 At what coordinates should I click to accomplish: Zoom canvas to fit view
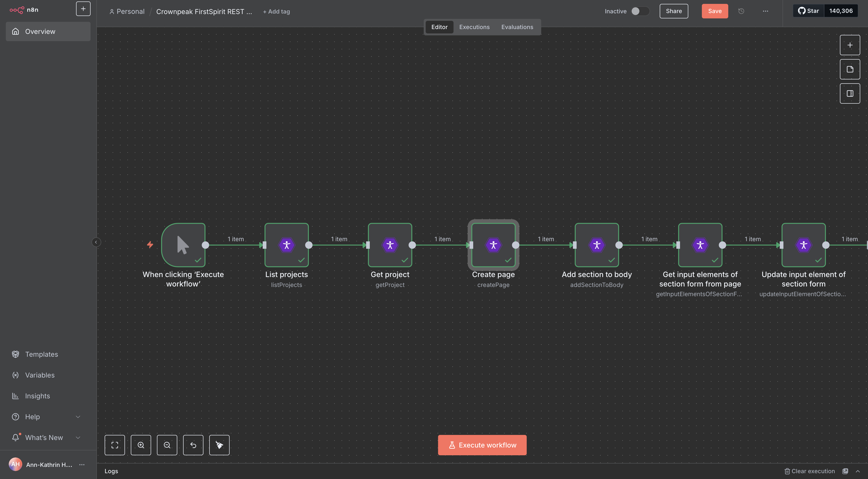(x=115, y=445)
